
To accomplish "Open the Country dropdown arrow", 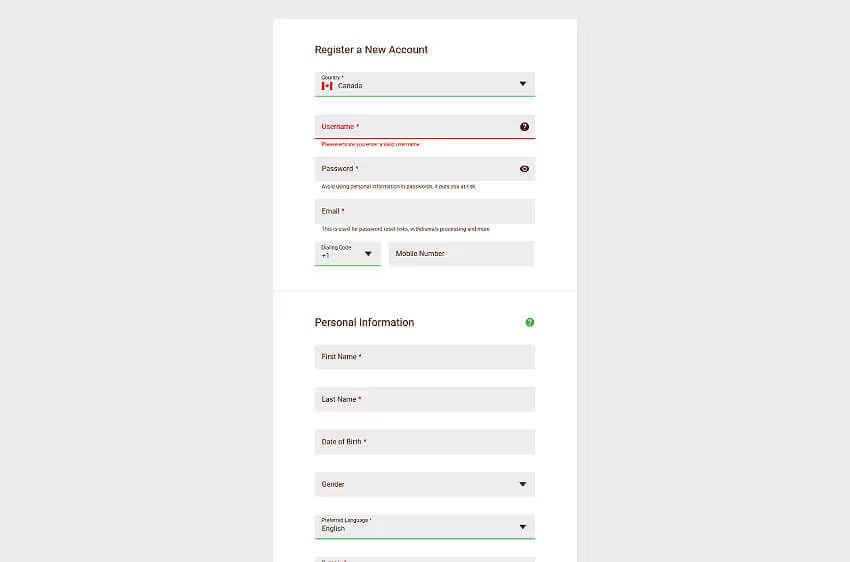I will (522, 84).
